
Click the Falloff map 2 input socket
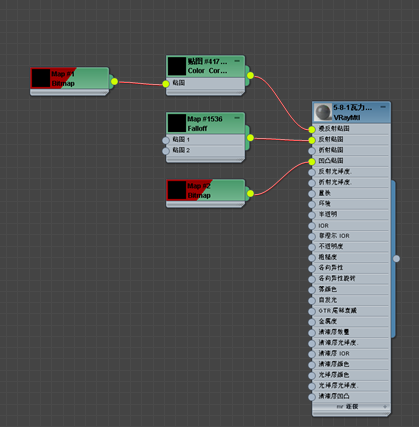(x=166, y=151)
